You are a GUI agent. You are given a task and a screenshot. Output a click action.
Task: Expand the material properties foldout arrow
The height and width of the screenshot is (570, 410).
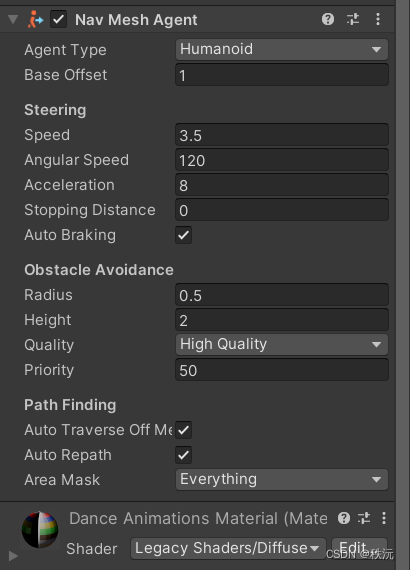[x=13, y=556]
